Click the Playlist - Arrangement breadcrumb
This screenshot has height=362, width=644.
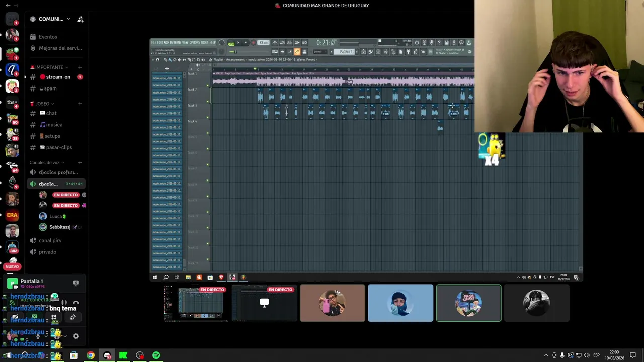[x=229, y=60]
